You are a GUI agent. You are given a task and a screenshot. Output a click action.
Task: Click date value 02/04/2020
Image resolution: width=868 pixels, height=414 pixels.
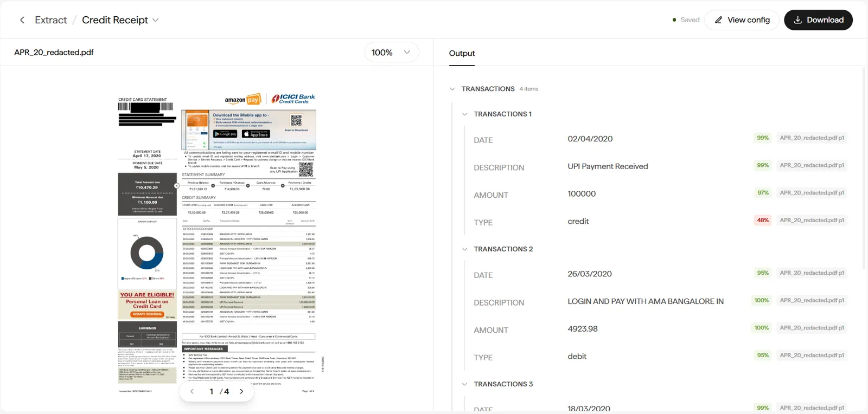point(590,139)
